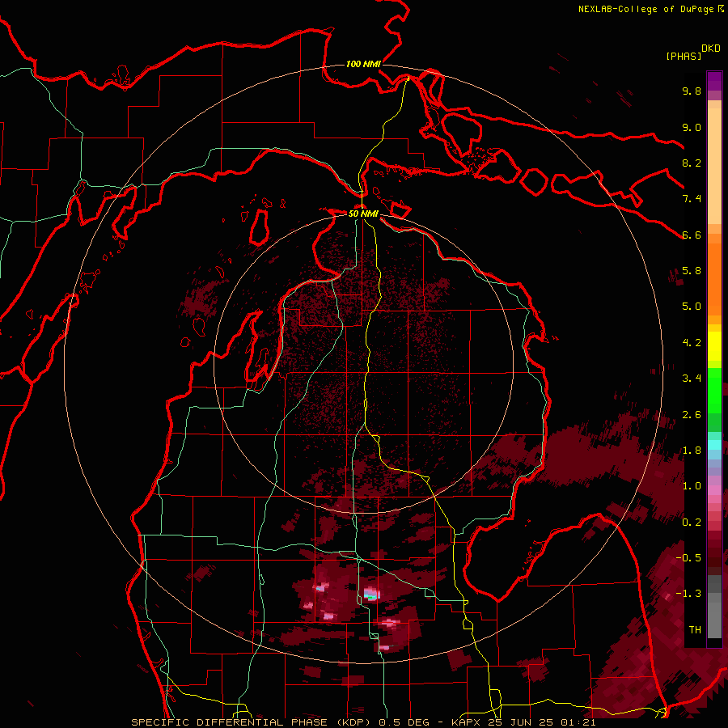This screenshot has width=728, height=728.
Task: Pick the cyan band near 1.8
Action: [714, 445]
